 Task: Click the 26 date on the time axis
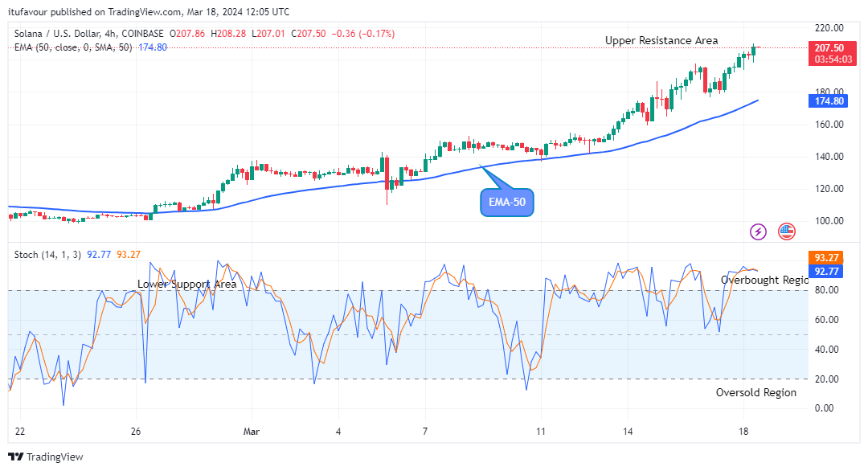(x=136, y=432)
